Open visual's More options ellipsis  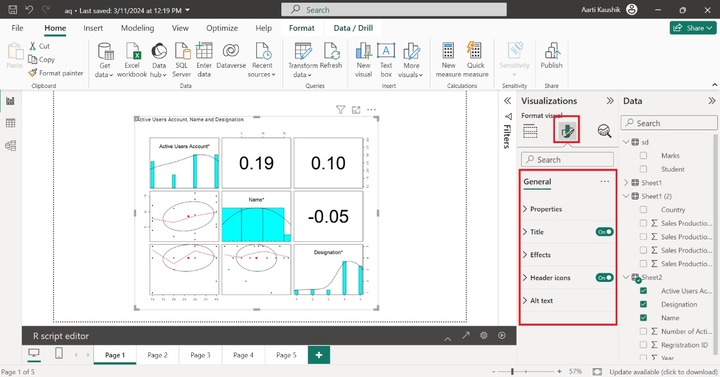click(x=371, y=110)
